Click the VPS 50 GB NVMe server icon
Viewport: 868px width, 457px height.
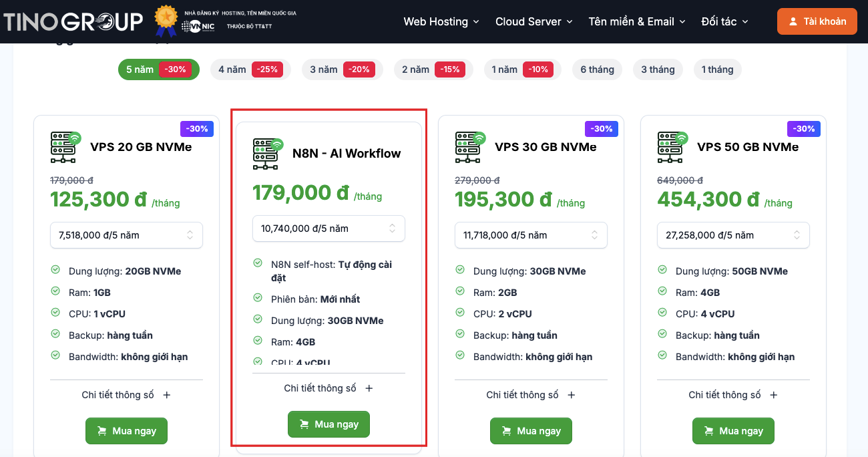(672, 147)
